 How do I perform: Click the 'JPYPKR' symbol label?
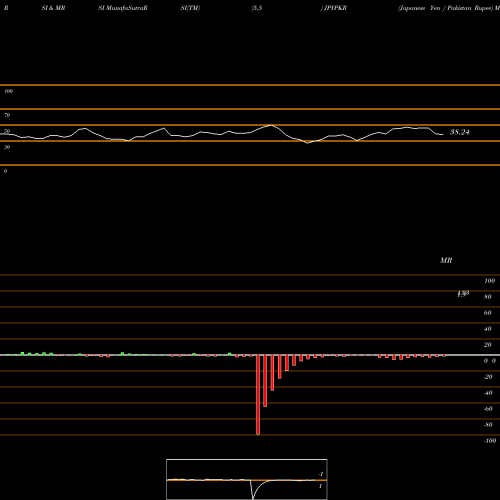[x=335, y=8]
